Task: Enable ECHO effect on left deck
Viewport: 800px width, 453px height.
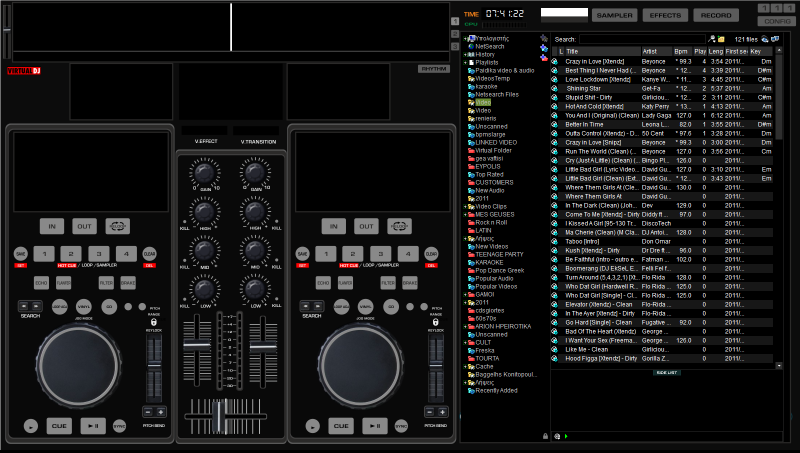Action: (x=41, y=283)
